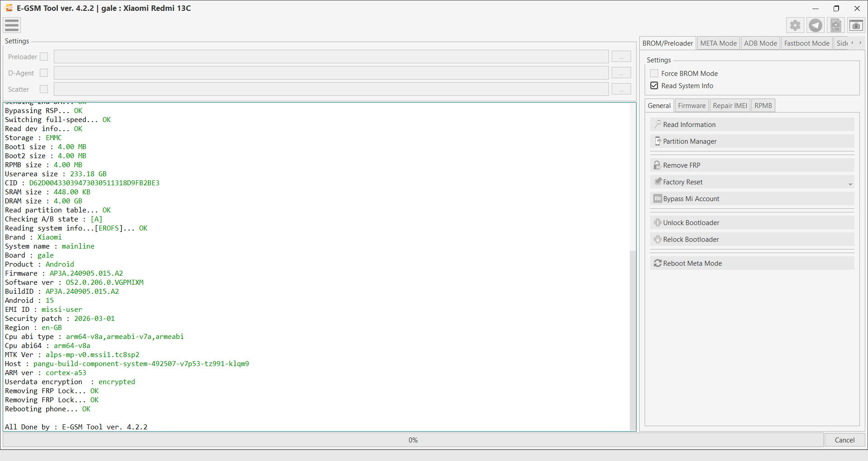
Task: Switch to Fastboot Mode tab
Action: pos(807,43)
